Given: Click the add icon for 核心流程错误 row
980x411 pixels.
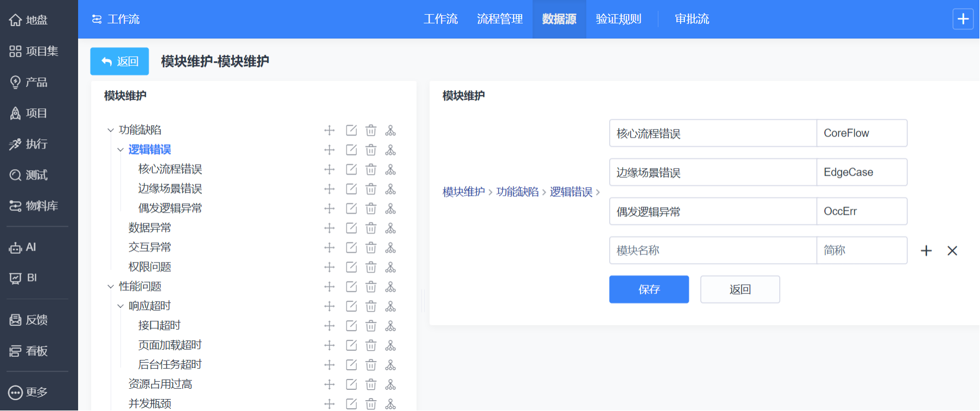Looking at the screenshot, I should [329, 170].
